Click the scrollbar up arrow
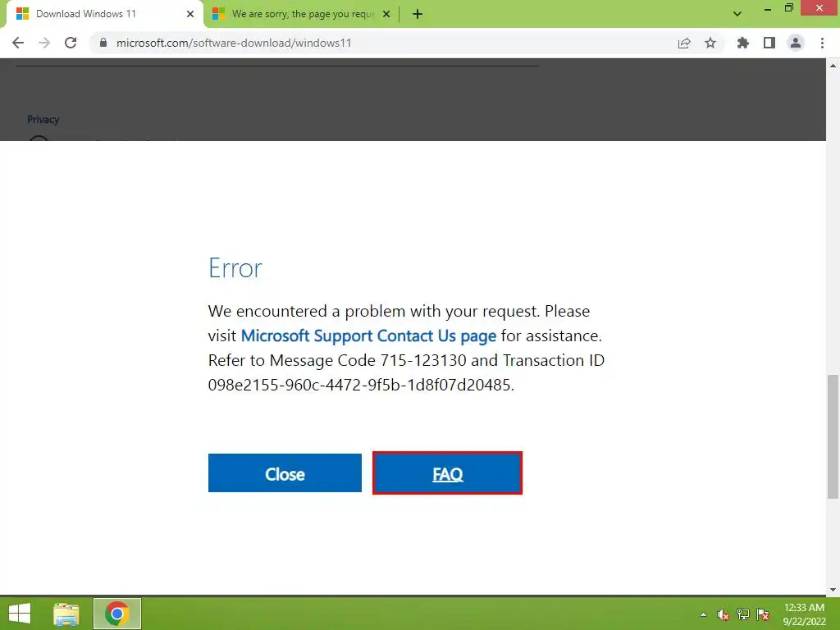This screenshot has width=840, height=630. tap(833, 66)
